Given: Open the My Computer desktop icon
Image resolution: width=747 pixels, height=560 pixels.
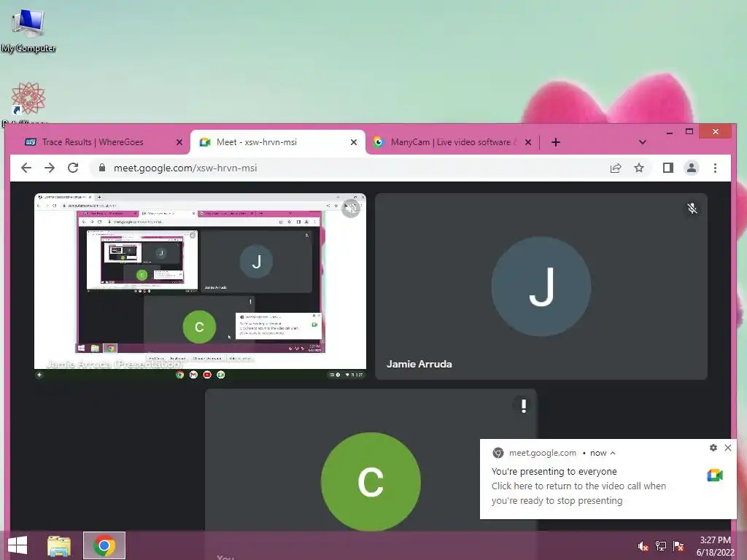Looking at the screenshot, I should pyautogui.click(x=28, y=30).
